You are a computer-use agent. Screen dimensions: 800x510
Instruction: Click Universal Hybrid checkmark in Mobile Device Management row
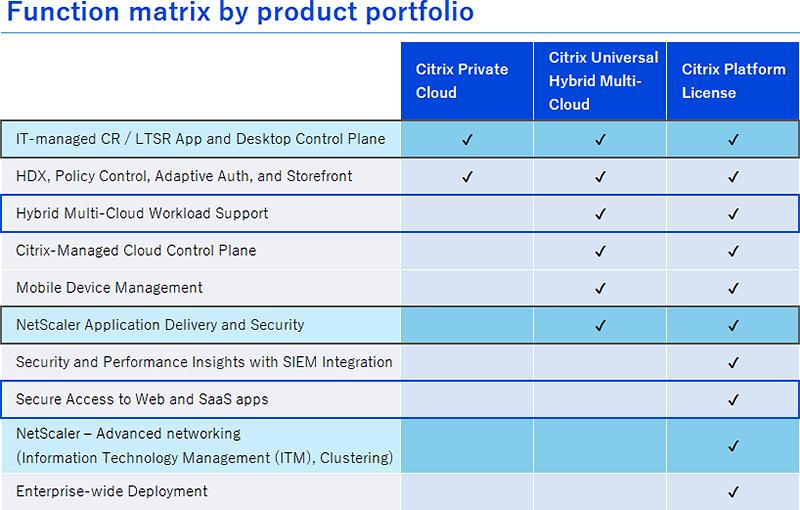(601, 288)
